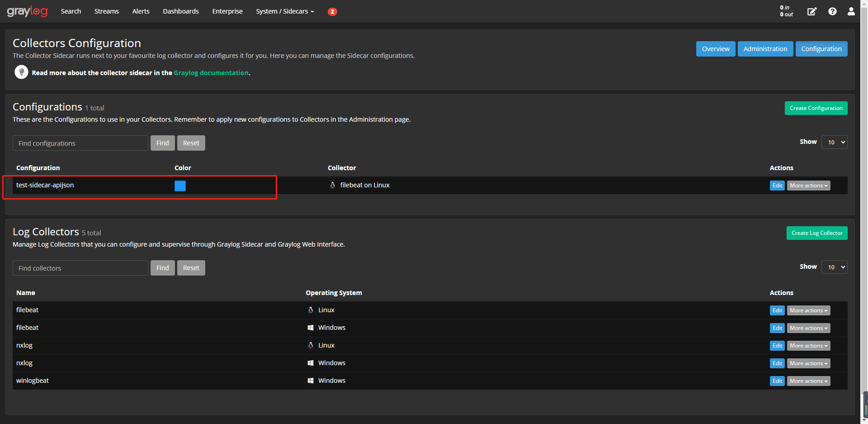Click the Create Configuration button
Viewport: 868px width, 424px height.
tap(816, 108)
